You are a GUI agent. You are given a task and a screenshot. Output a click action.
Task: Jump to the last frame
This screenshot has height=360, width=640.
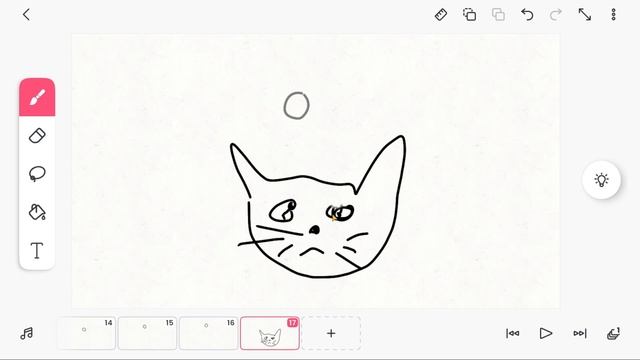coord(580,333)
